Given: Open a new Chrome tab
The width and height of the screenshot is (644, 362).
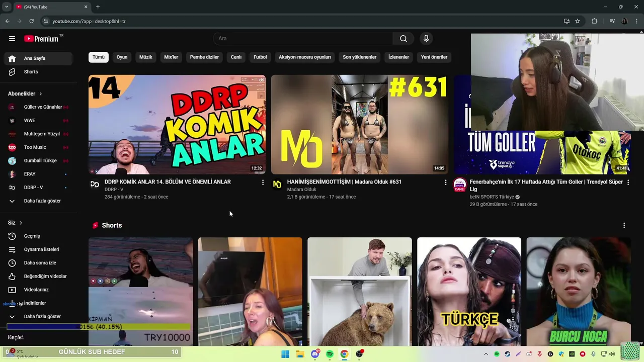Looking at the screenshot, I should coord(98,7).
